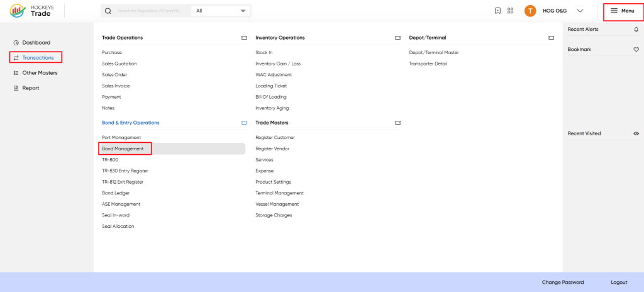Click the Rockeye Trade logo
Viewport: 644px width, 292px height.
pos(31,11)
